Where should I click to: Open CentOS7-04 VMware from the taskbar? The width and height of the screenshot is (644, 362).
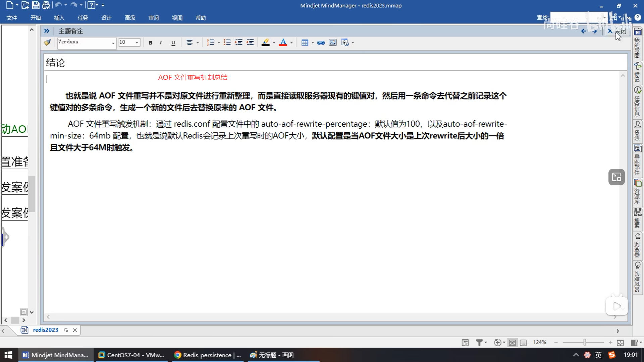click(131, 355)
